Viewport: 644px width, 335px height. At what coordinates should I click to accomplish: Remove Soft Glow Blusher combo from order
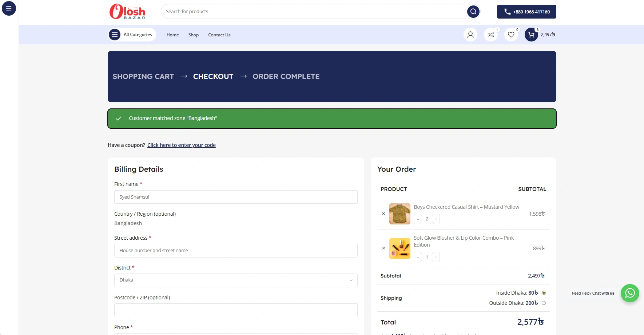pyautogui.click(x=383, y=248)
